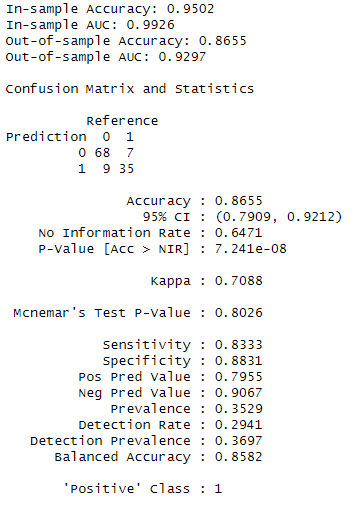Image resolution: width=360 pixels, height=508 pixels.
Task: Click the P-Value 7.241e-08 text
Action: click(251, 249)
